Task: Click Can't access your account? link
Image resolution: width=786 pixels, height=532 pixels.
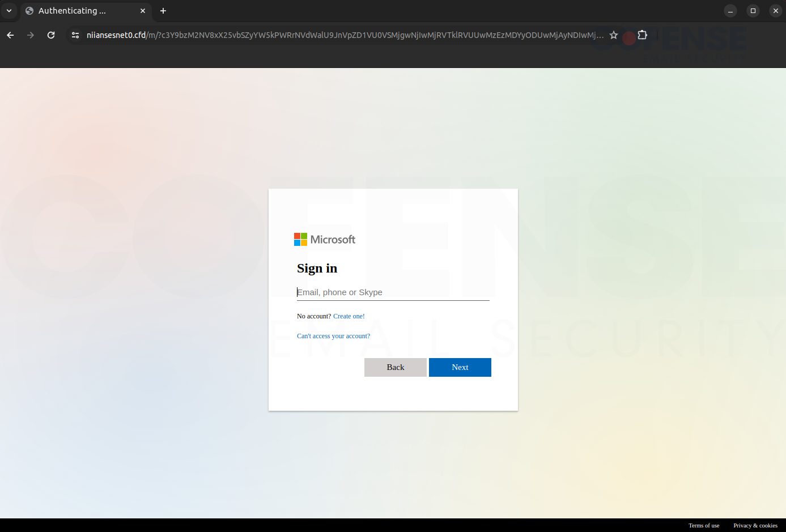Action: pos(334,336)
